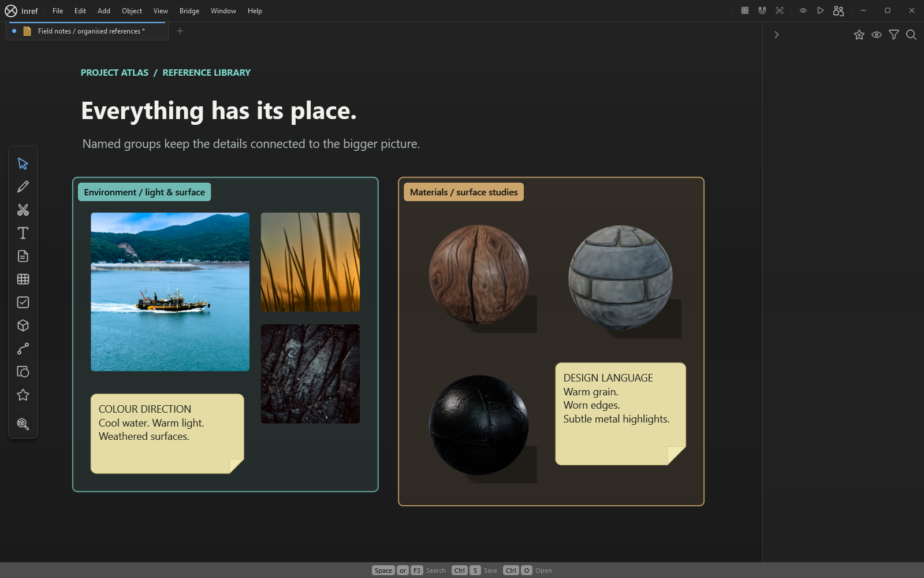
Task: Expand the side panel chevron
Action: [777, 35]
